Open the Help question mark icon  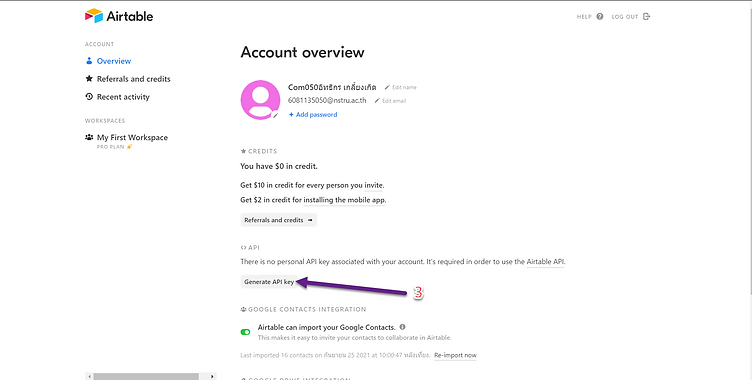[599, 17]
